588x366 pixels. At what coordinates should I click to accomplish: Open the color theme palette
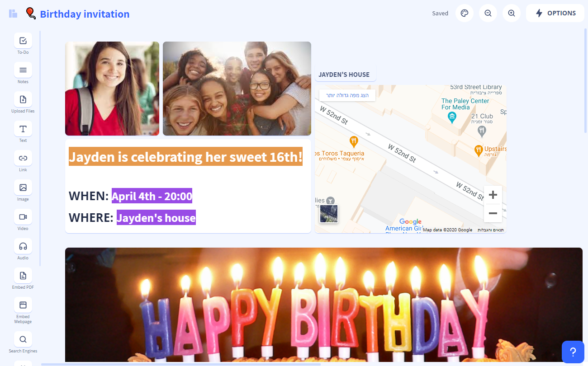(x=465, y=13)
